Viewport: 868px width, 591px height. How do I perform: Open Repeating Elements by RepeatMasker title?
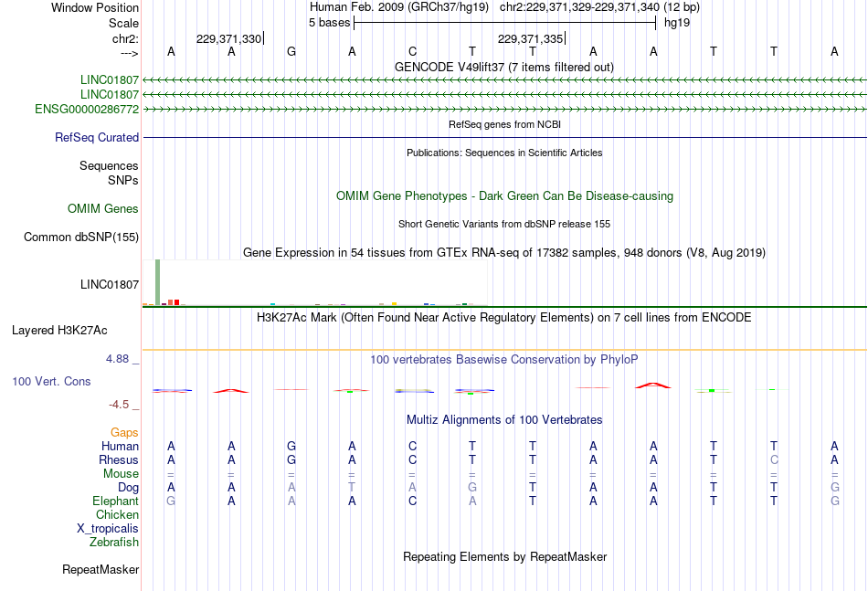(x=504, y=556)
